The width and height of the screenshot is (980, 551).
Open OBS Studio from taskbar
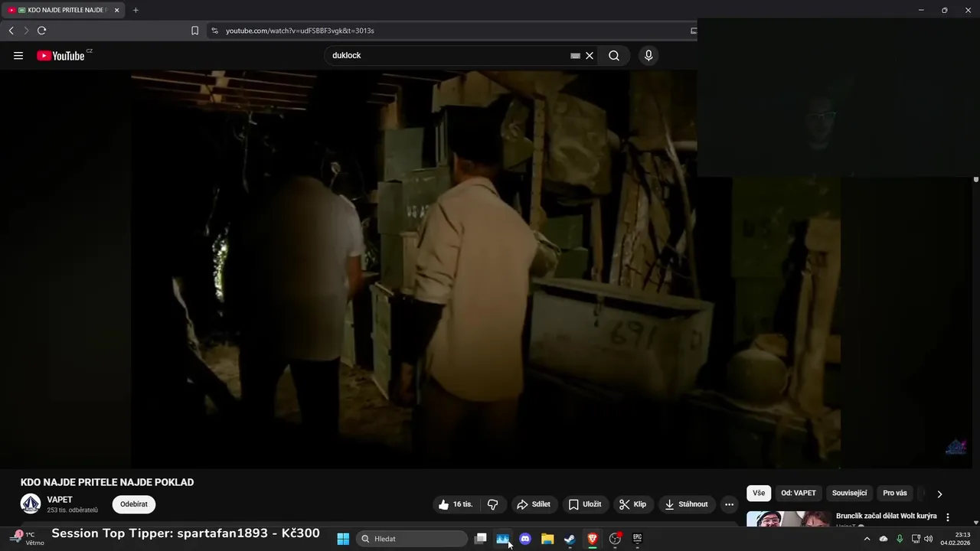point(615,539)
